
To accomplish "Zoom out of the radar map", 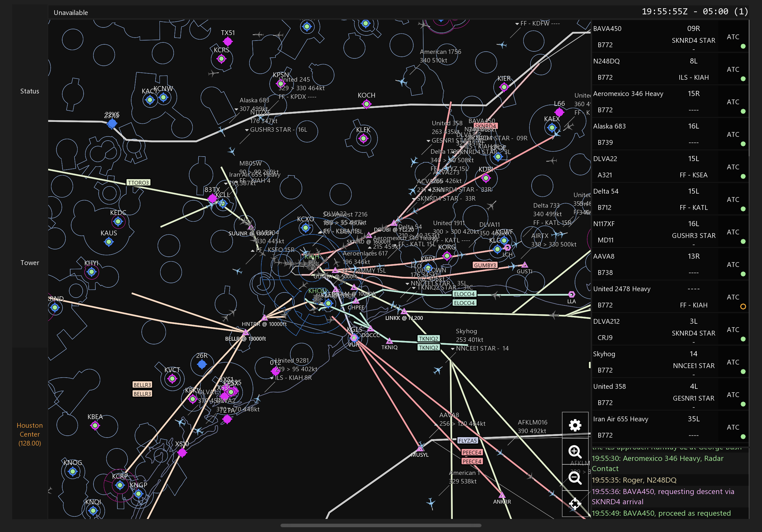I will 575,477.
